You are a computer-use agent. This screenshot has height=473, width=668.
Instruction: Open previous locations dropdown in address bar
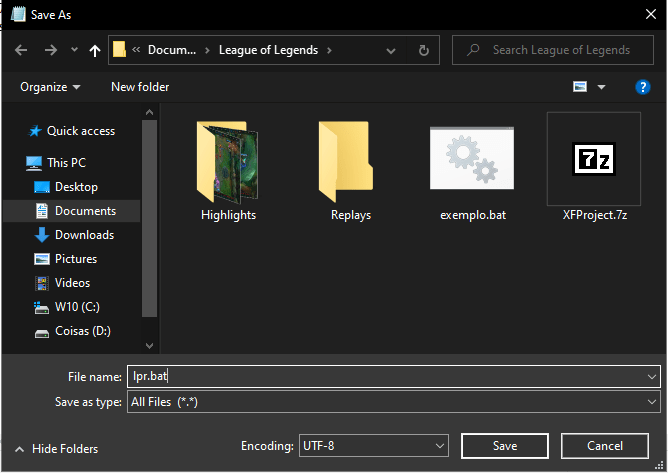pos(390,51)
